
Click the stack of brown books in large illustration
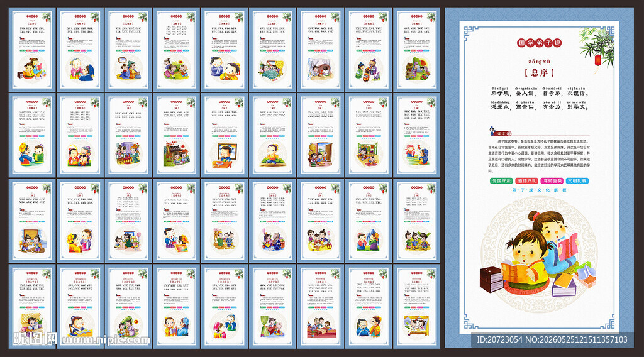(x=491, y=280)
